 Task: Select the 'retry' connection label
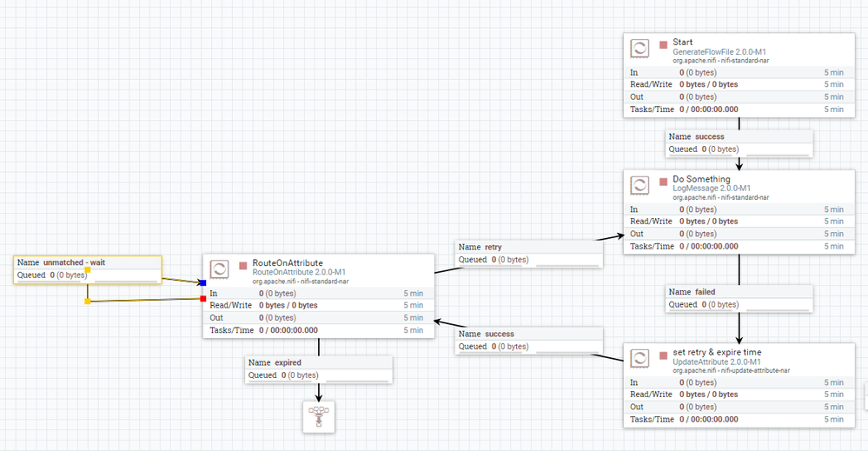click(x=529, y=254)
